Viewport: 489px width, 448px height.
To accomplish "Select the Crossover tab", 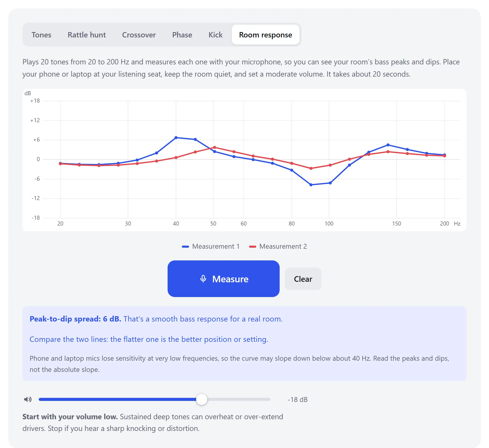I will [x=139, y=35].
